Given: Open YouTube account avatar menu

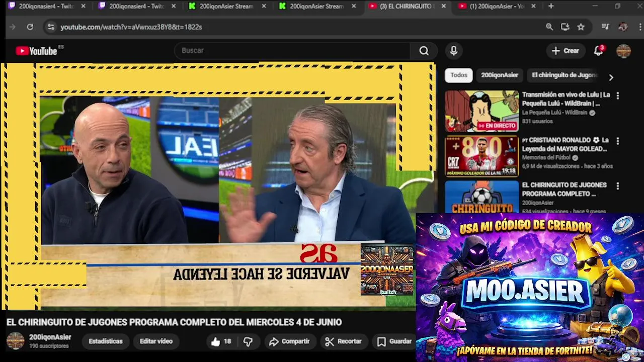Looking at the screenshot, I should 623,51.
